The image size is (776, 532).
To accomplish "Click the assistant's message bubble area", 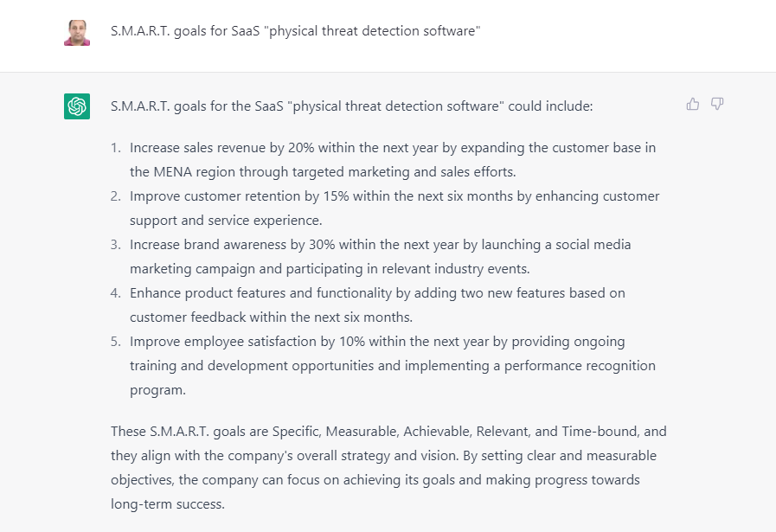I will click(389, 303).
